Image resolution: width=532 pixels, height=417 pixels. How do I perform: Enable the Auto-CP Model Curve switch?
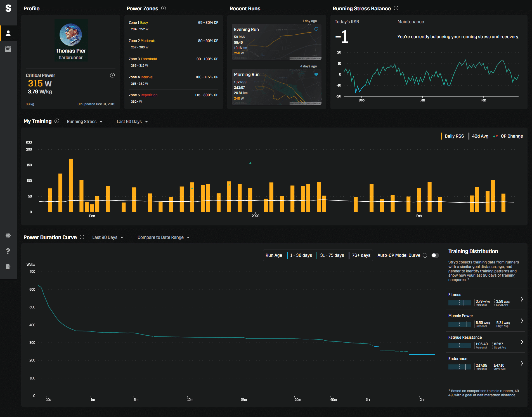[435, 255]
